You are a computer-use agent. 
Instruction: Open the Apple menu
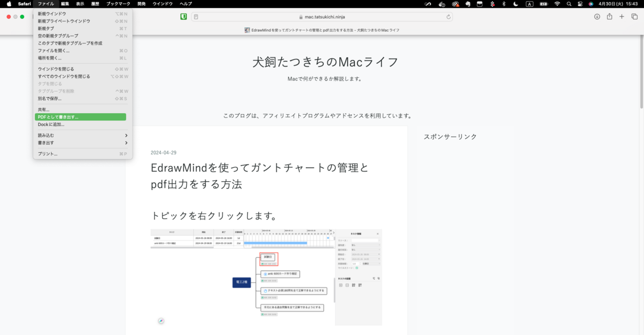[9, 4]
